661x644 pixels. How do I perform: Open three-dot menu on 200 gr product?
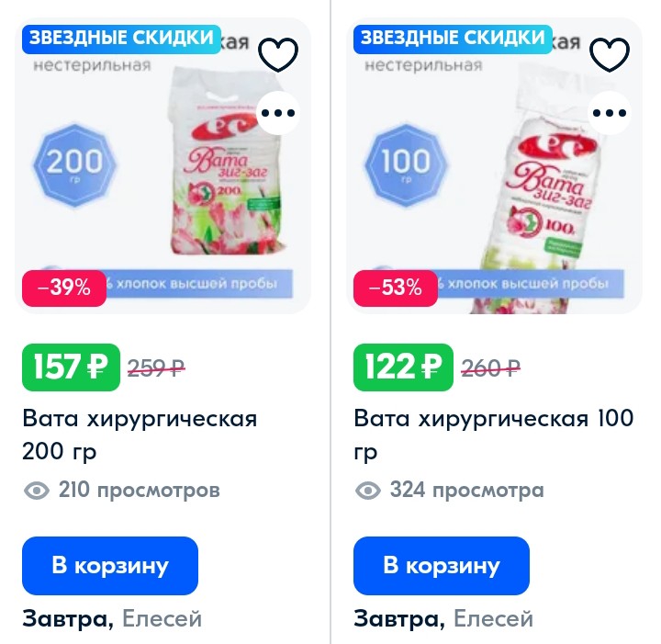click(x=278, y=113)
